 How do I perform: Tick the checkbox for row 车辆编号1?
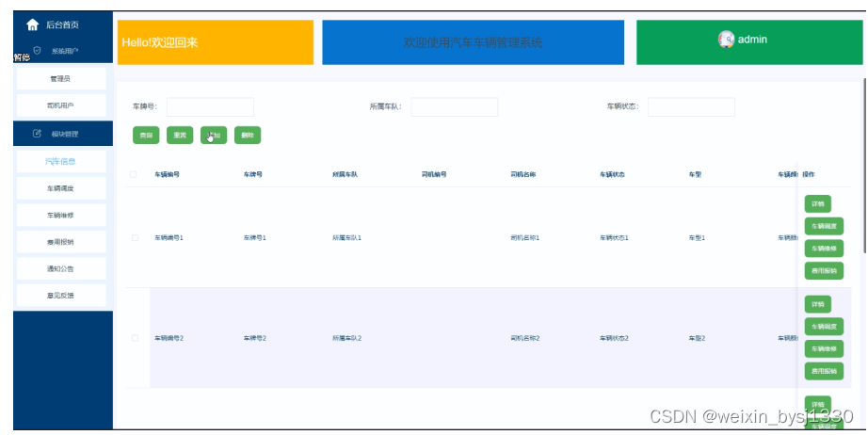click(x=135, y=237)
